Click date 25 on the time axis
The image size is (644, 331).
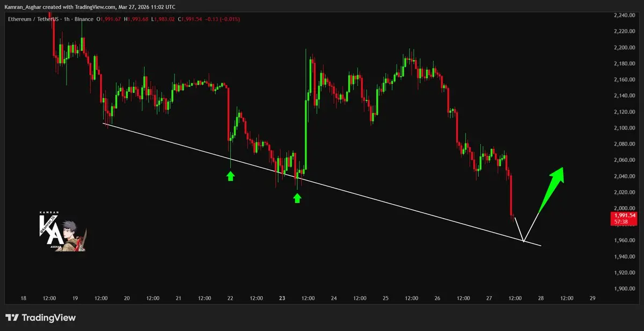(x=385, y=298)
